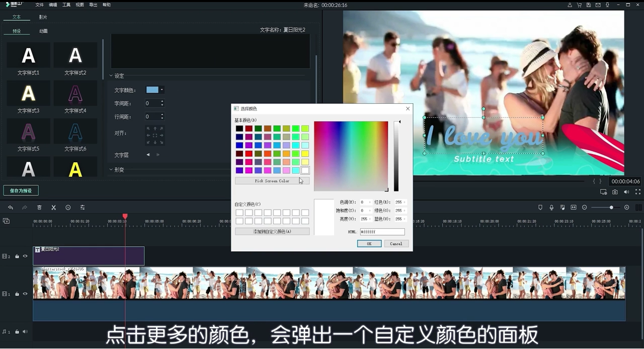Enter fullscreen preview mode

(x=638, y=192)
